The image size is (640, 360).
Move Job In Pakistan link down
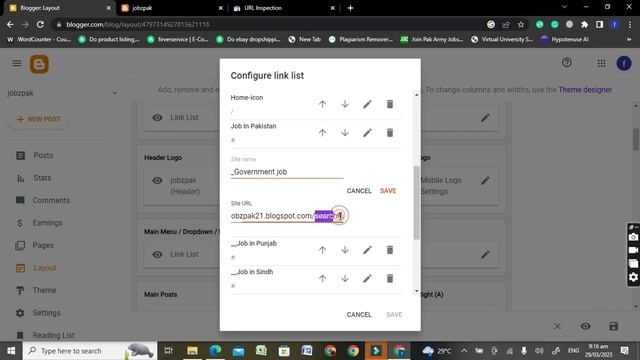point(345,133)
